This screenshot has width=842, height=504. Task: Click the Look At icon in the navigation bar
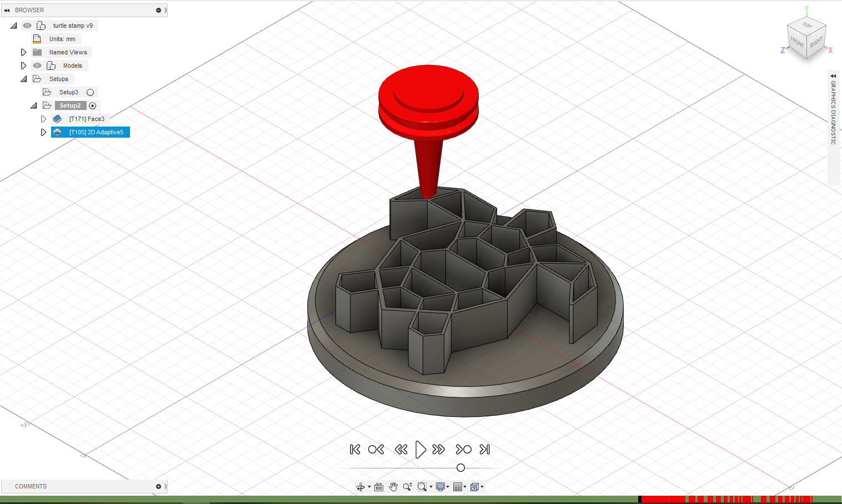[379, 487]
